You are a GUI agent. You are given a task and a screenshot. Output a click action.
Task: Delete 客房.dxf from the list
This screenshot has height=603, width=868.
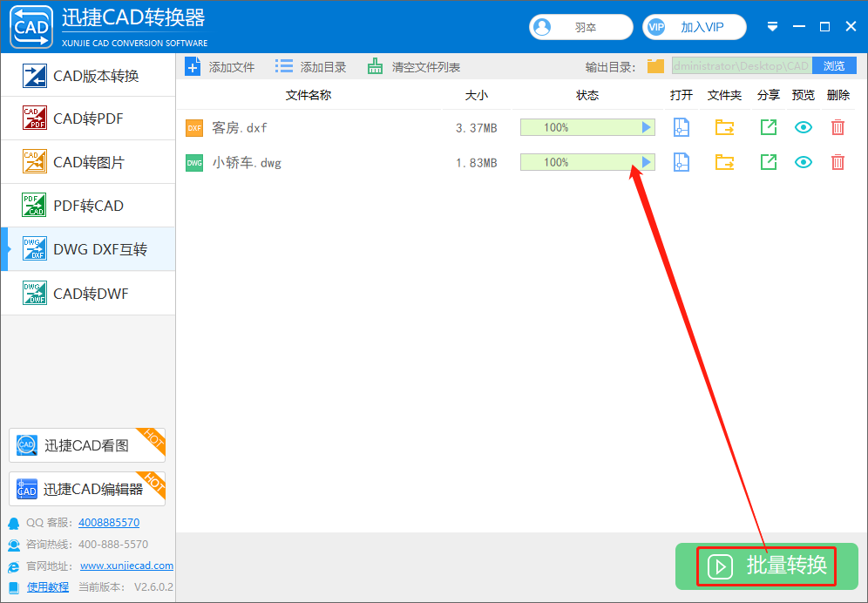tap(837, 127)
